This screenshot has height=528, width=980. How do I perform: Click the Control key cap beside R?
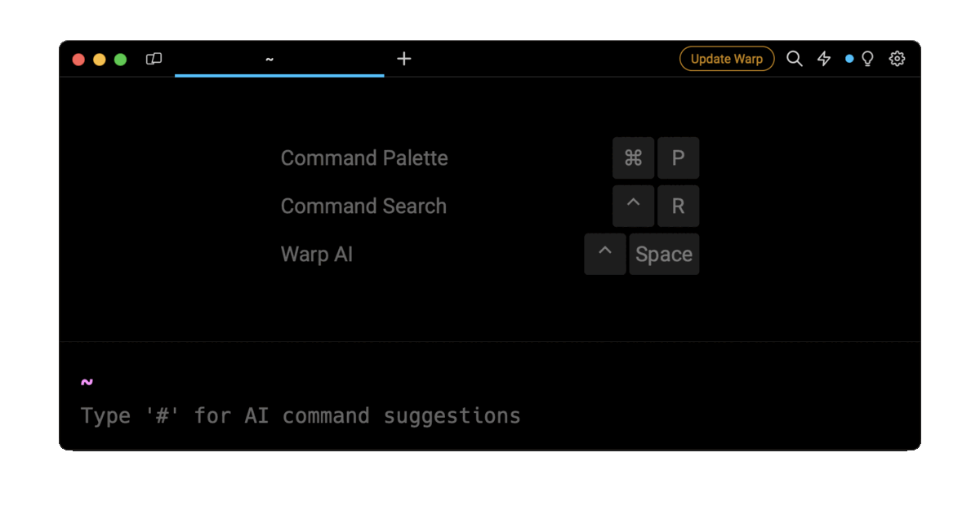coord(634,206)
